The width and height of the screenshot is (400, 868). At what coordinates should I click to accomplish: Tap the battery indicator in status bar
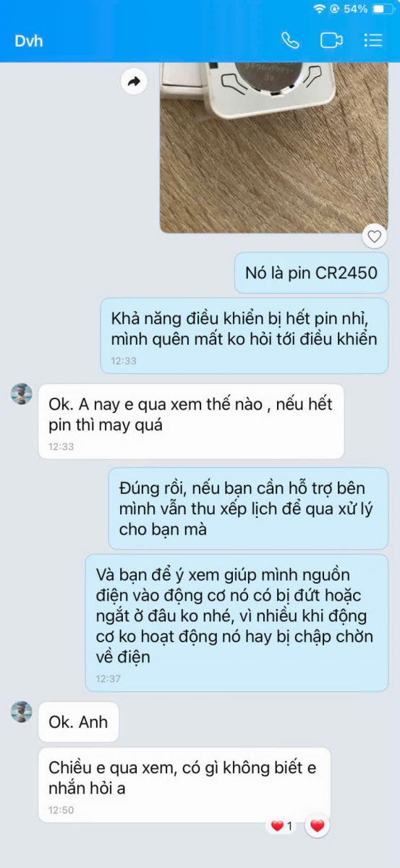382,9
